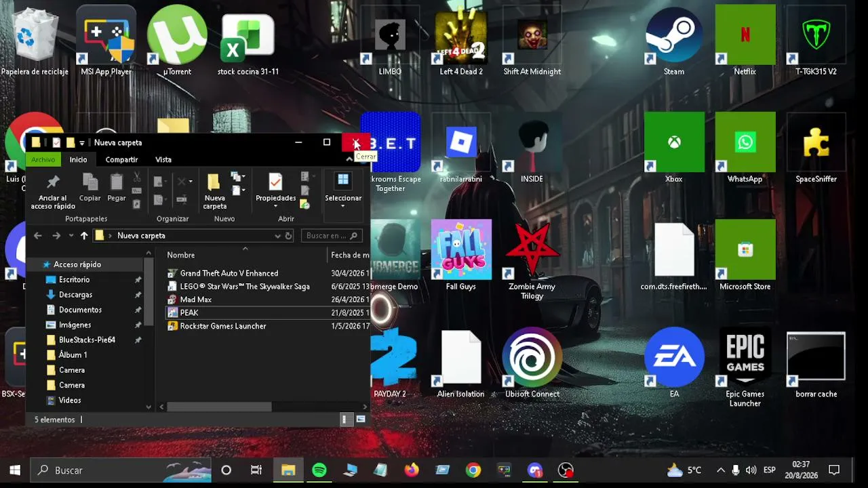Unpin BlueStacks-Pie64 from quick access
Image resolution: width=868 pixels, height=488 pixels.
(x=138, y=340)
